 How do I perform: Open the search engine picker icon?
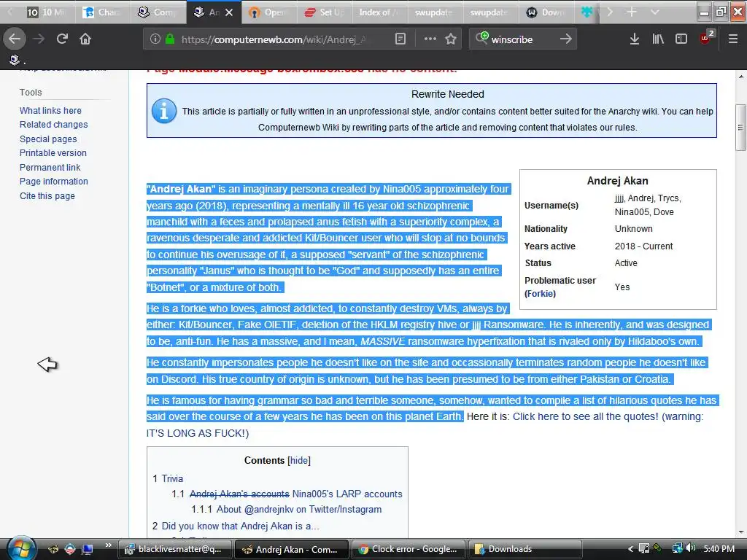click(x=482, y=39)
